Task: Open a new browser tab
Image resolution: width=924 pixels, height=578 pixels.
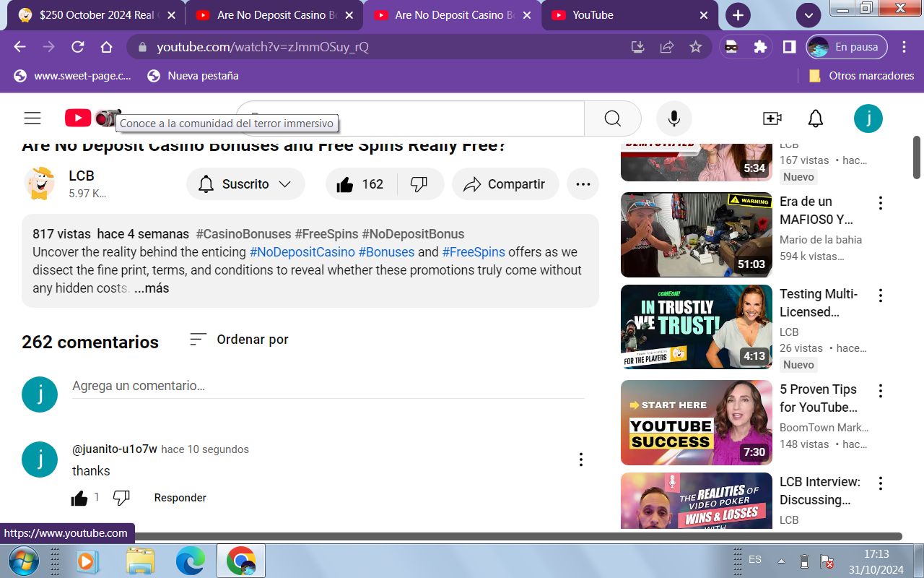Action: pos(738,15)
